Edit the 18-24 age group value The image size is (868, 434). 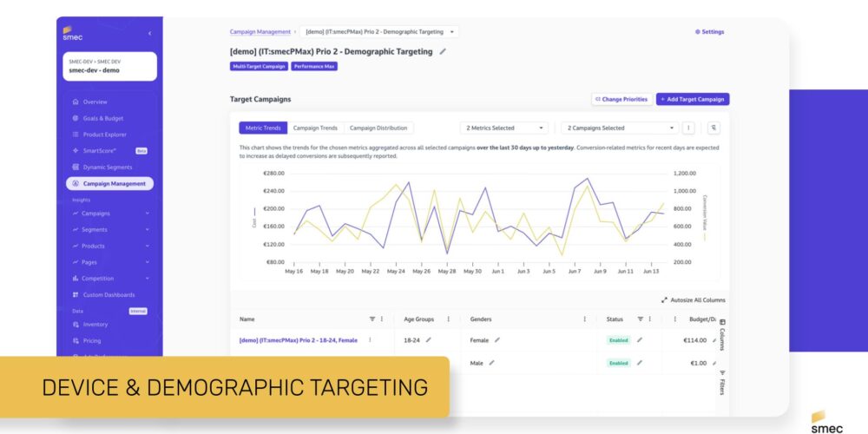pos(428,340)
